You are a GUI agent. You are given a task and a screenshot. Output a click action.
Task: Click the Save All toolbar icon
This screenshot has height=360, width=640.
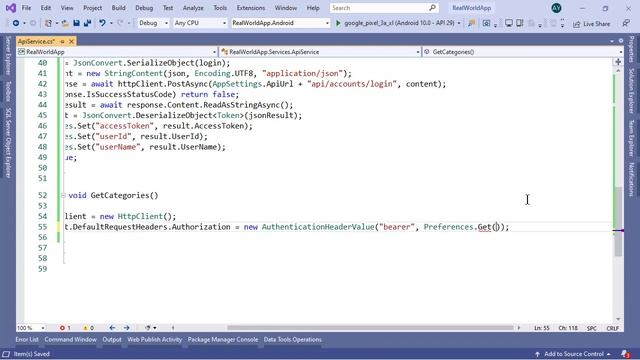coord(87,23)
